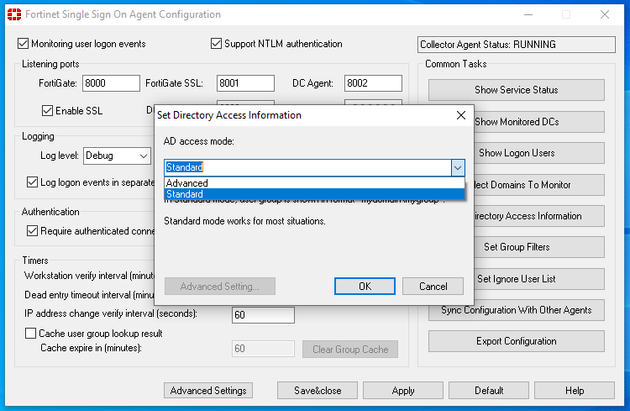This screenshot has height=411, width=630.
Task: Select Standard in AD access mode list
Action: point(315,194)
